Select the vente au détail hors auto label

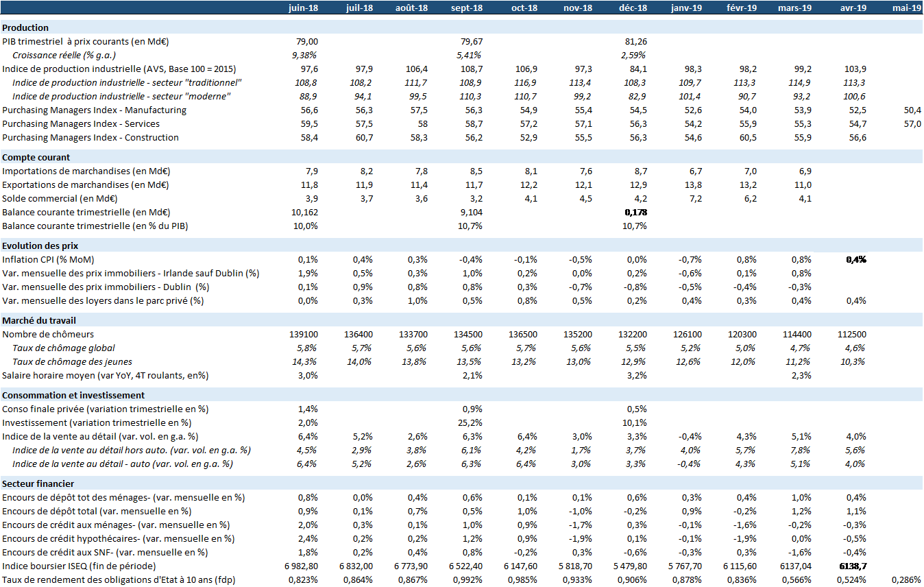132,451
